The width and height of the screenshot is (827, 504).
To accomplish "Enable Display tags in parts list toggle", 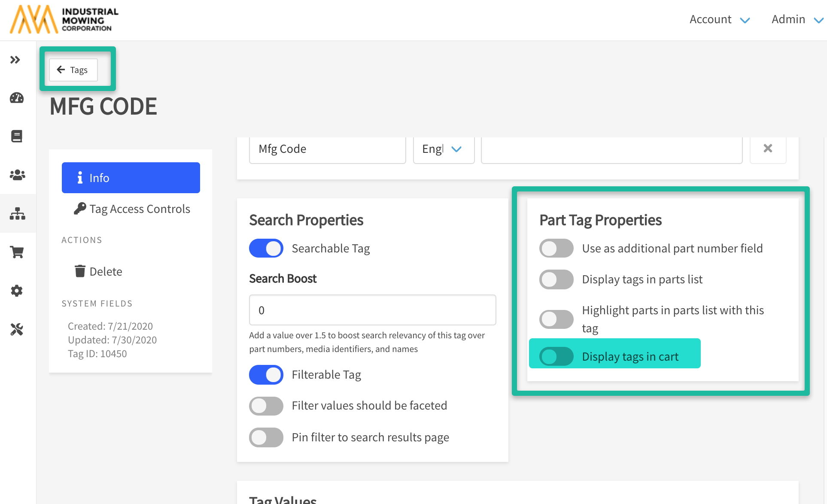I will [556, 279].
